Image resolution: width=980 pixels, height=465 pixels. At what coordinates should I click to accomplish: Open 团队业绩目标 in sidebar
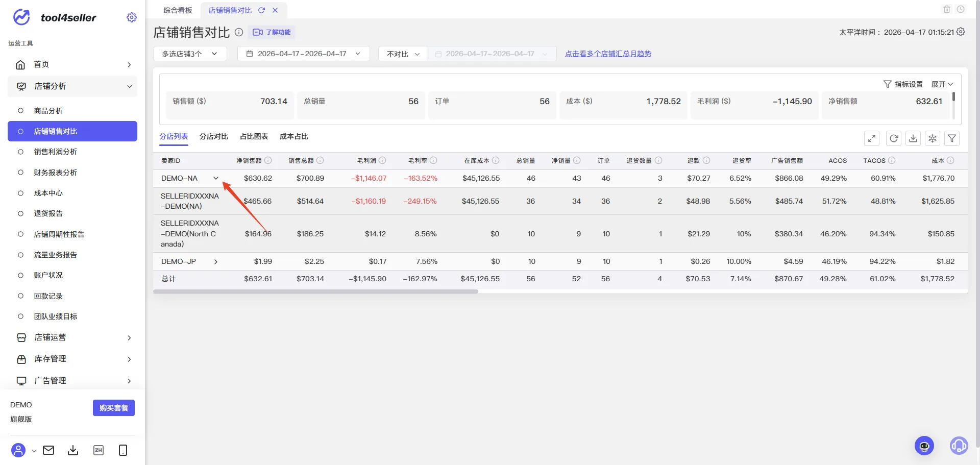point(72,316)
